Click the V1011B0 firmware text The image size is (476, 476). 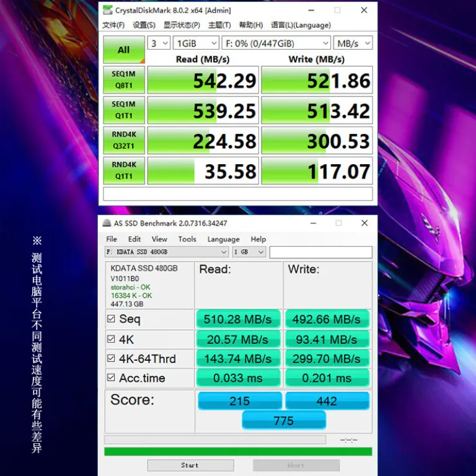(125, 279)
